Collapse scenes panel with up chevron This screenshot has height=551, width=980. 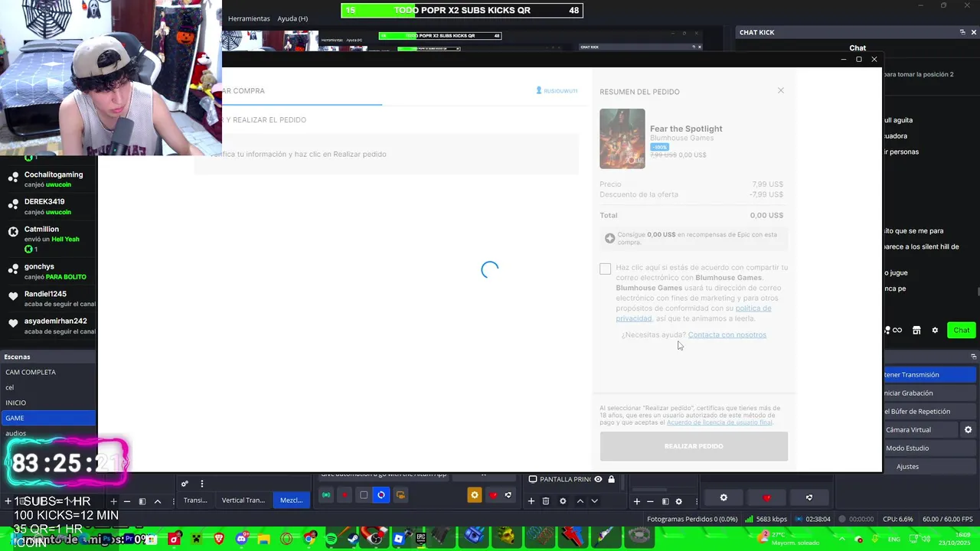click(x=158, y=501)
